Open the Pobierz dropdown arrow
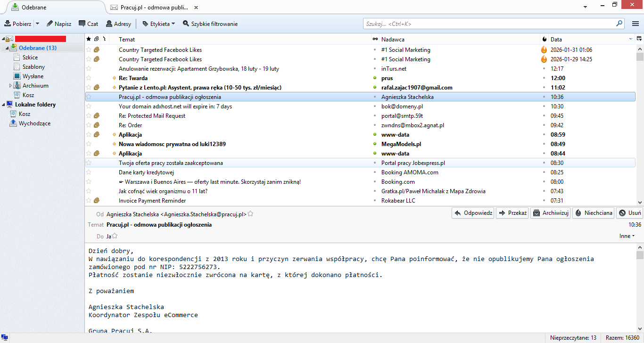This screenshot has height=343, width=644. [38, 24]
